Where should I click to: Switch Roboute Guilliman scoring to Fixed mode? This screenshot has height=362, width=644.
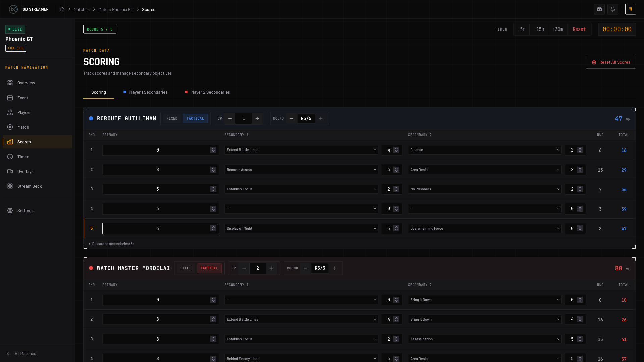(x=172, y=118)
